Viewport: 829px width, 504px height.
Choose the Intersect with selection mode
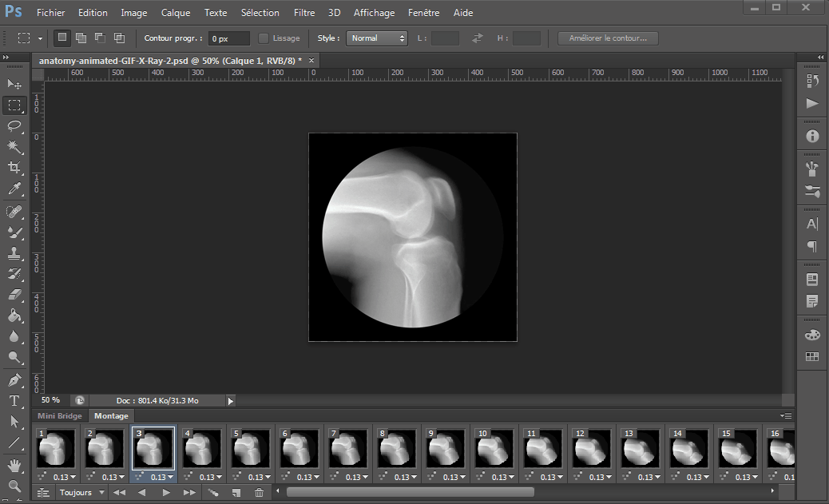click(x=119, y=38)
